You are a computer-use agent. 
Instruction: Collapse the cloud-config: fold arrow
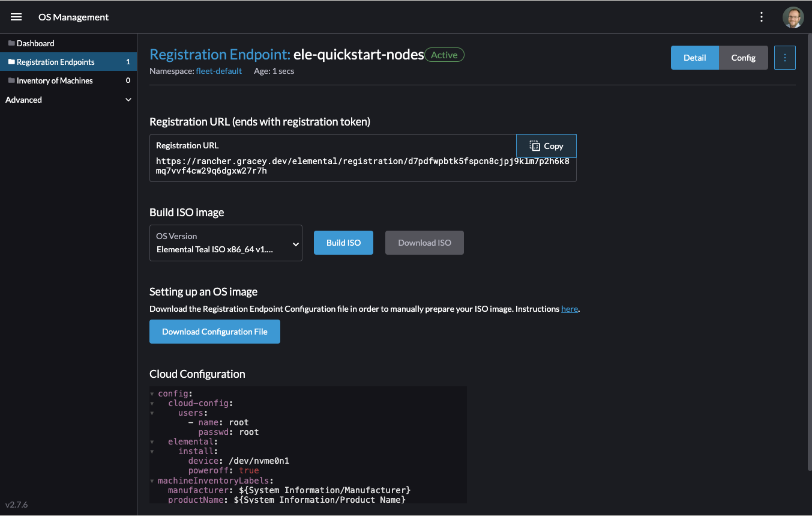pyautogui.click(x=152, y=404)
